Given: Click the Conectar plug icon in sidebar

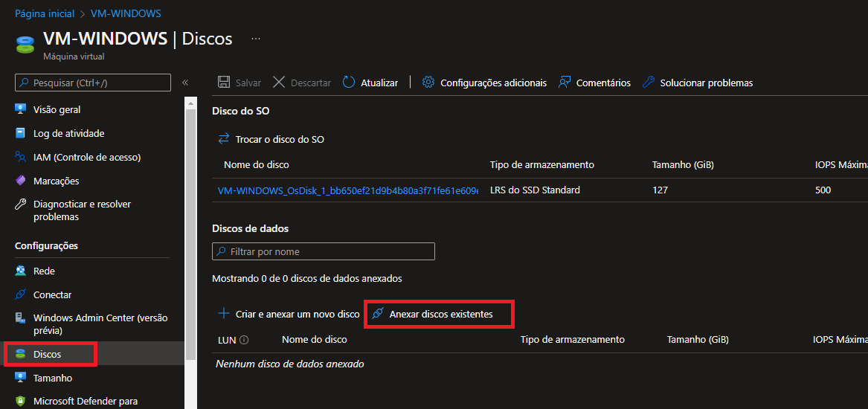Looking at the screenshot, I should 21,295.
